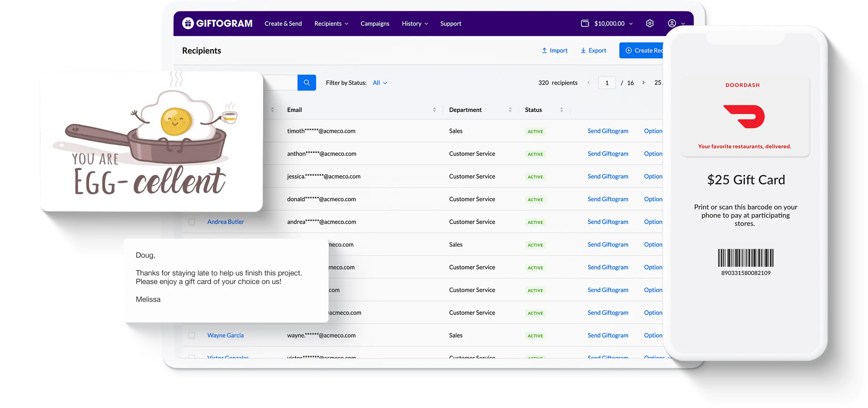Click the Email column sort arrows
Viewport: 868px width, 408px height.
[x=434, y=110]
